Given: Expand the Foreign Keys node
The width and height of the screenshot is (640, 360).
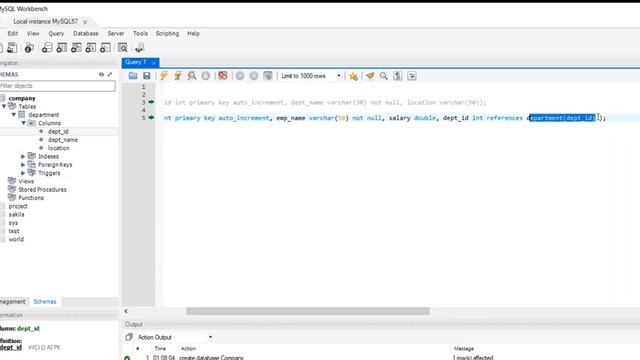Looking at the screenshot, I should click(x=23, y=164).
